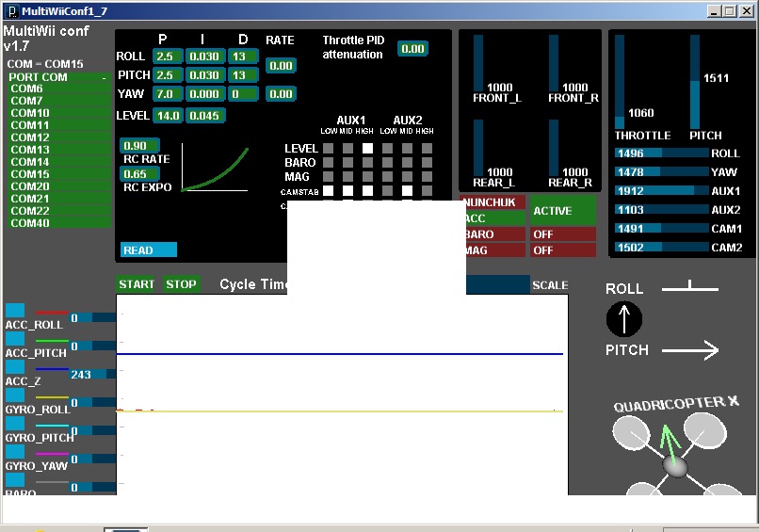Toggle the BARO graph visibility square

(x=15, y=479)
